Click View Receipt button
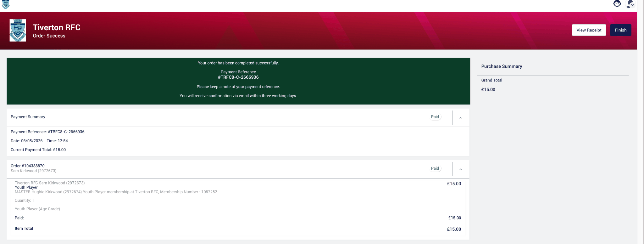 click(x=589, y=30)
